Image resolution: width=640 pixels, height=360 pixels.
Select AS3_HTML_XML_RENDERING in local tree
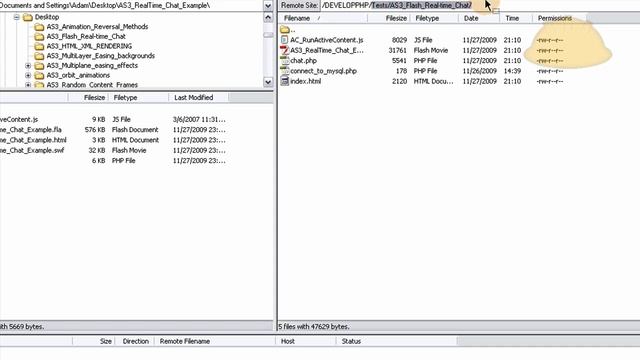89,46
